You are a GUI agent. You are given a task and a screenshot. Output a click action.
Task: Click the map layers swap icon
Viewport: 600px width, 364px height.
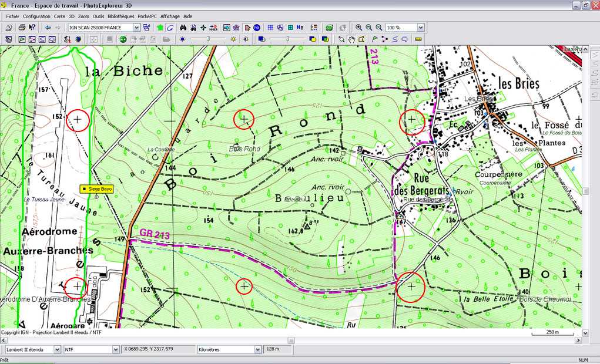pos(146,28)
